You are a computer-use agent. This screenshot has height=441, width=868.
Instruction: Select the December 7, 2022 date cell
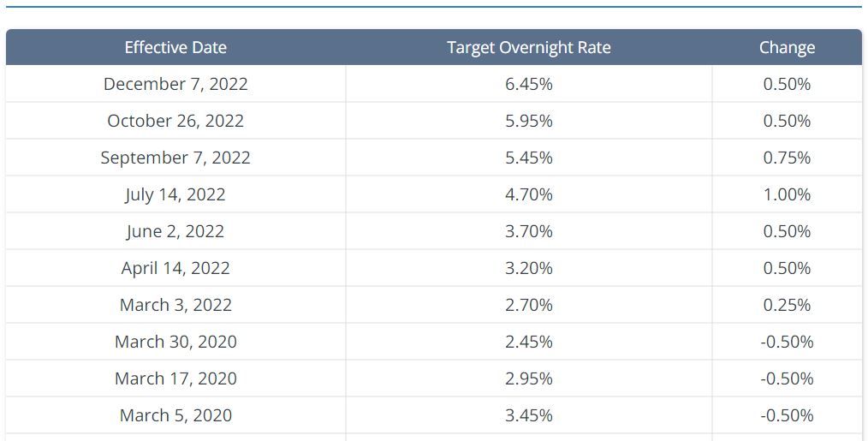[x=175, y=84]
